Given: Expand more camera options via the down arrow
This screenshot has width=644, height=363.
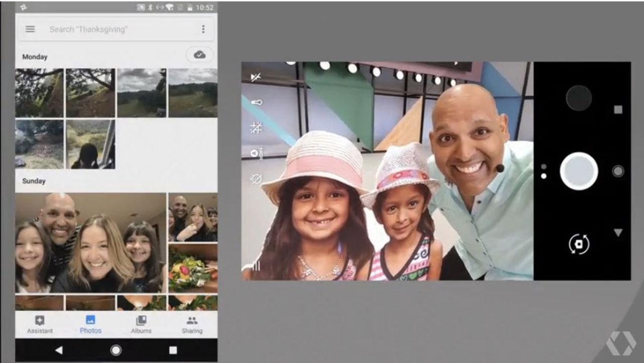Looking at the screenshot, I should click(x=618, y=232).
